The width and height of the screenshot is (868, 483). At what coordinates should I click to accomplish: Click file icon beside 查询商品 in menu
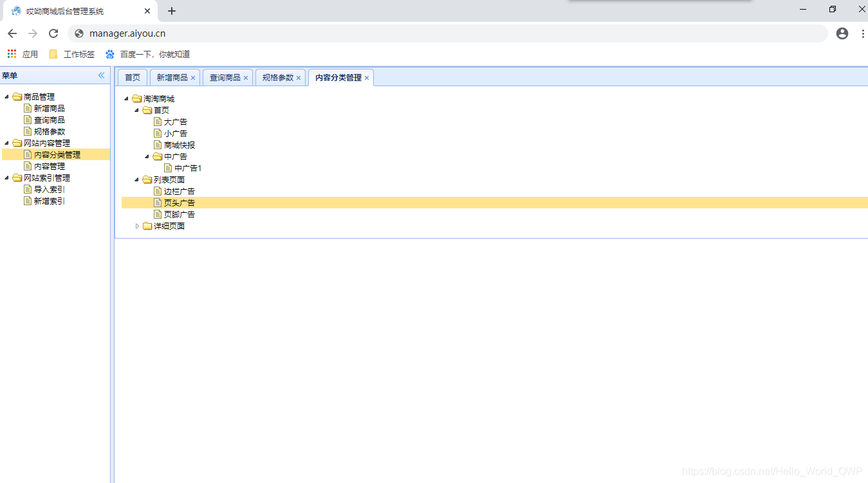click(x=28, y=120)
